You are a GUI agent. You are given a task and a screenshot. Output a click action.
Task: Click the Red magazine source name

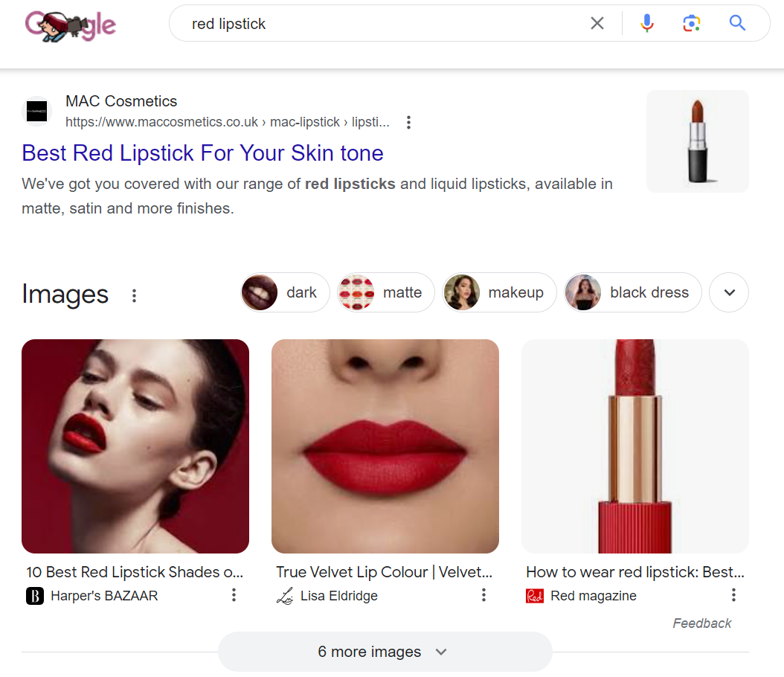click(x=594, y=596)
